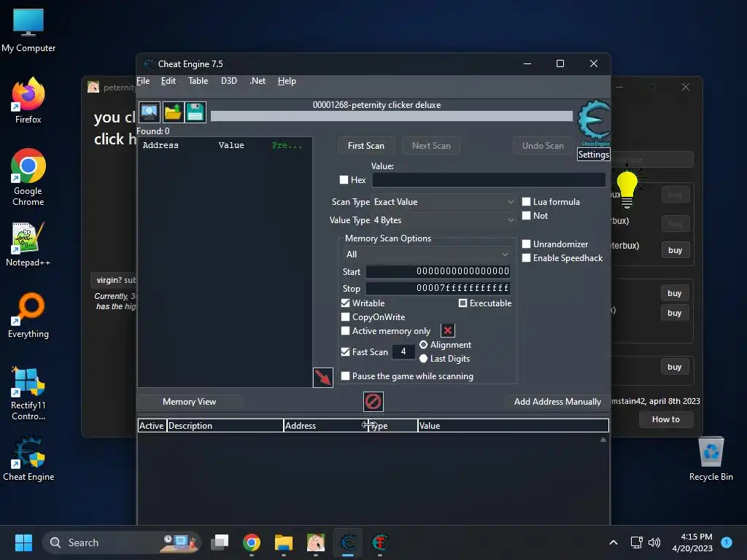Click the floppy disk save icon

click(x=196, y=112)
